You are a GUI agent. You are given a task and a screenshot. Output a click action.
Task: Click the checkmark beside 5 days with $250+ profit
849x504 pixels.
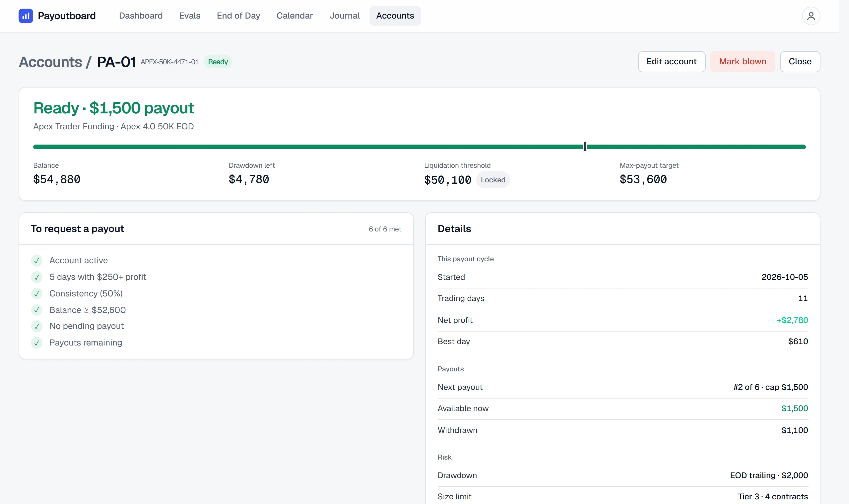click(37, 277)
